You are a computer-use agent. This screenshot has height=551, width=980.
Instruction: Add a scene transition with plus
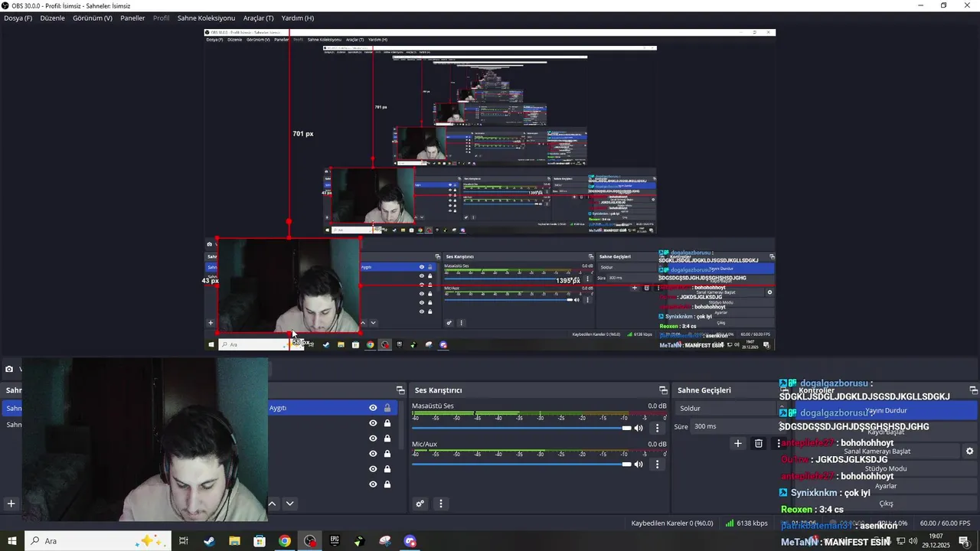738,443
